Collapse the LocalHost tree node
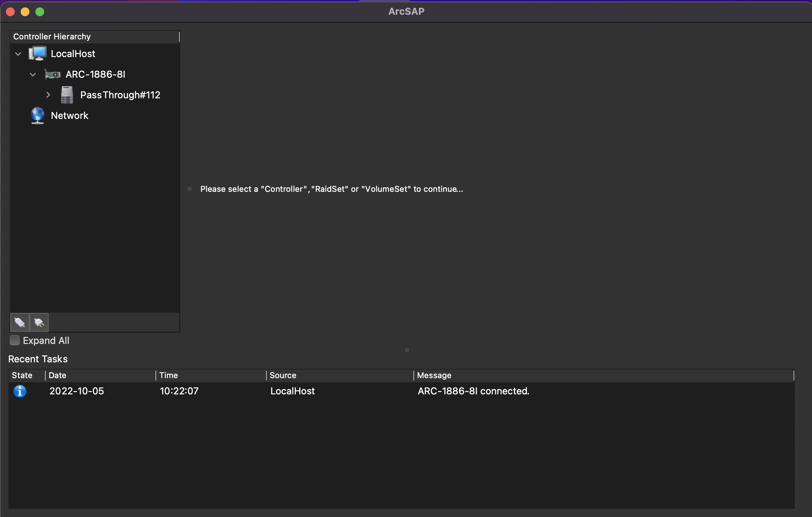Screen dimensions: 812x517 point(18,54)
